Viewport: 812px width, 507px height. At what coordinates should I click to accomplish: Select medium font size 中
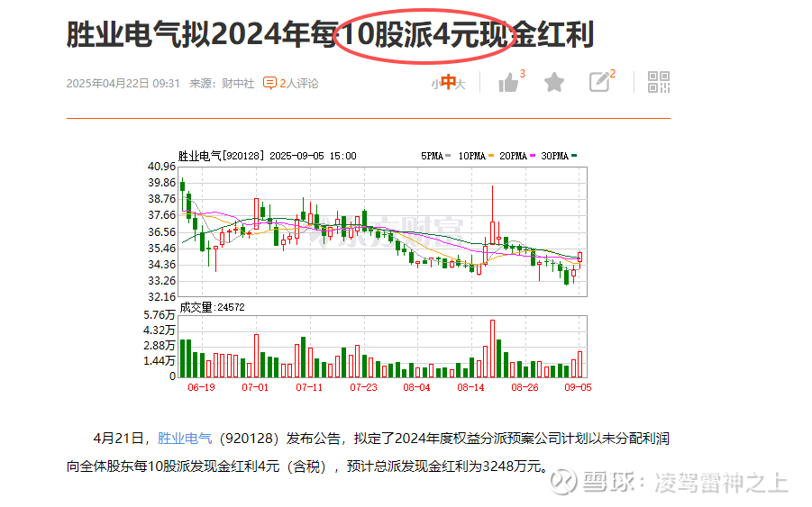tap(448, 82)
